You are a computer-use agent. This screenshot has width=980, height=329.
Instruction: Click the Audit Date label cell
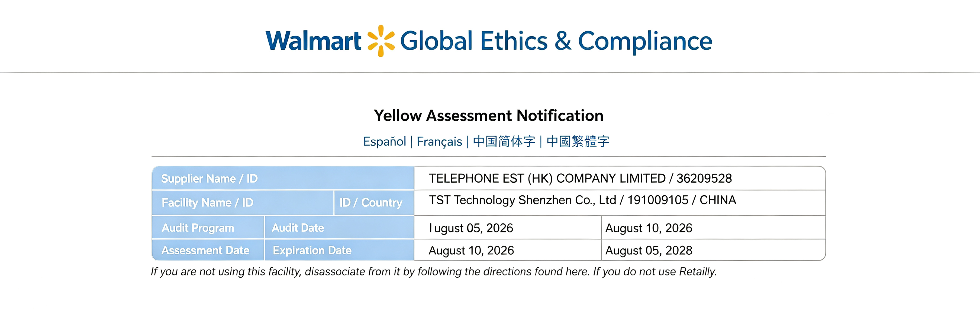tap(339, 228)
